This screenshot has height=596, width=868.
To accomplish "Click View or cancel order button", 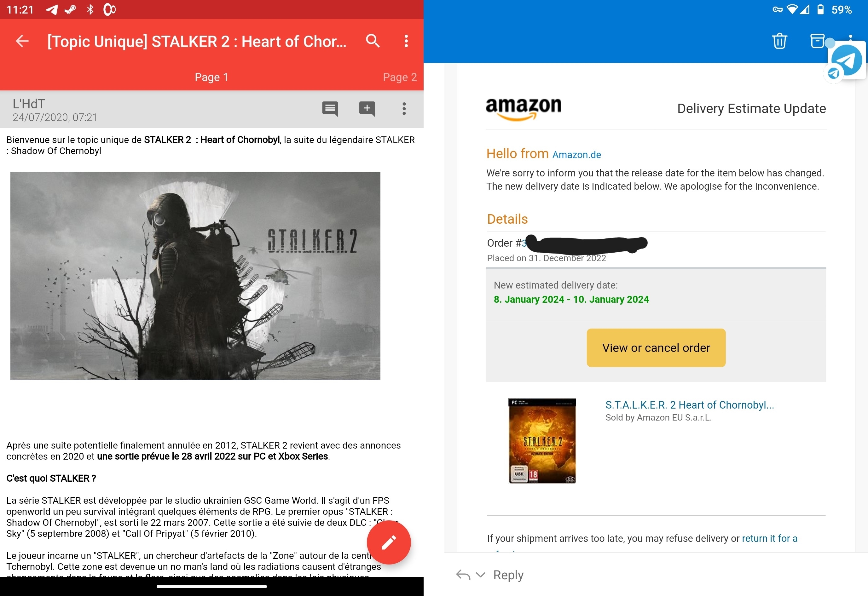I will (656, 348).
